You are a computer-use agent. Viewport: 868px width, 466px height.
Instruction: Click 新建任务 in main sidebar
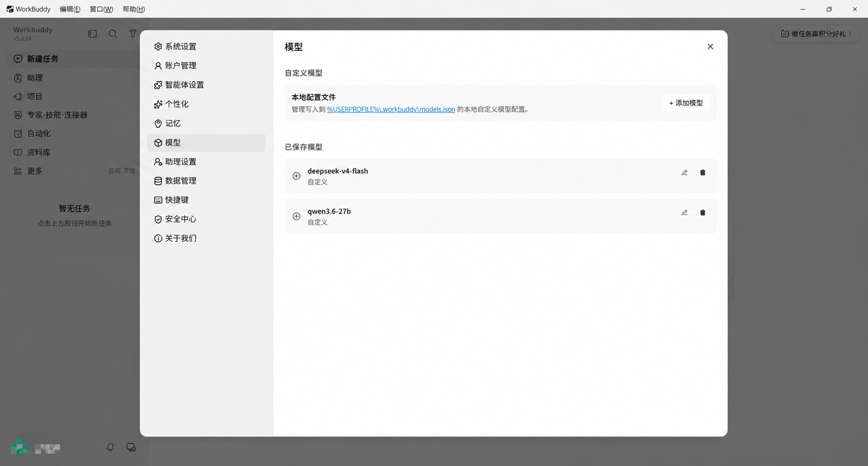(x=74, y=59)
